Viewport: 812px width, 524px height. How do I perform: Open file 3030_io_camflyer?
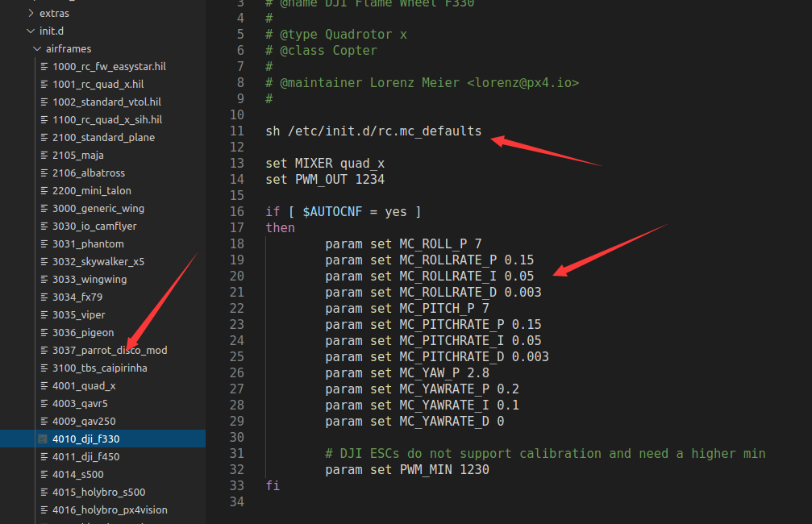[94, 227]
